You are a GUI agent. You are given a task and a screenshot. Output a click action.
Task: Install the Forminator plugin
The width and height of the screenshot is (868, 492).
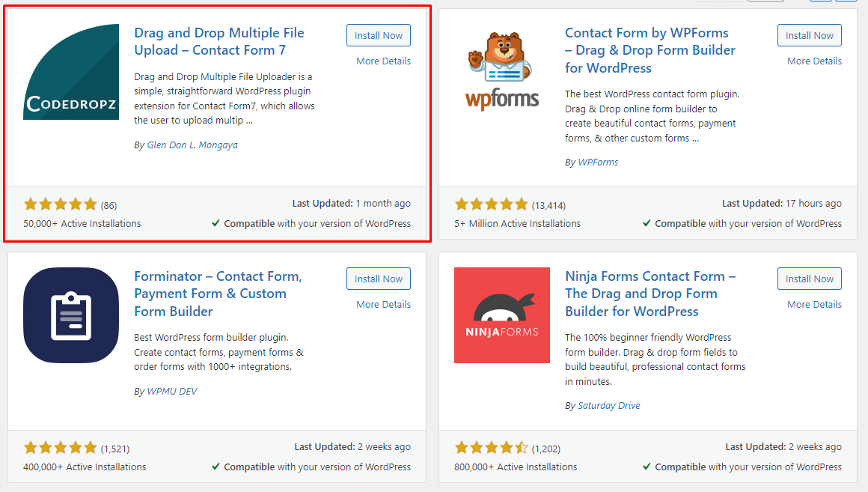click(x=379, y=279)
